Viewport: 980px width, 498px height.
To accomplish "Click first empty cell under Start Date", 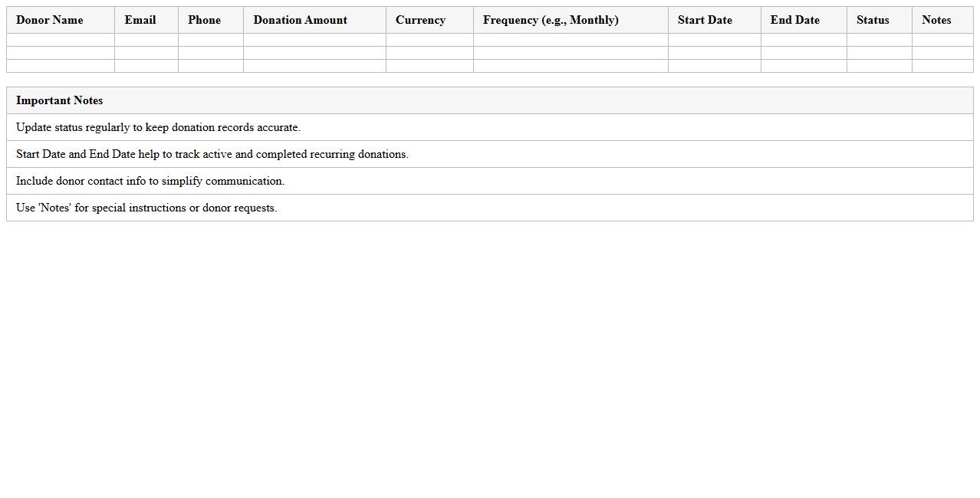I will 714,40.
